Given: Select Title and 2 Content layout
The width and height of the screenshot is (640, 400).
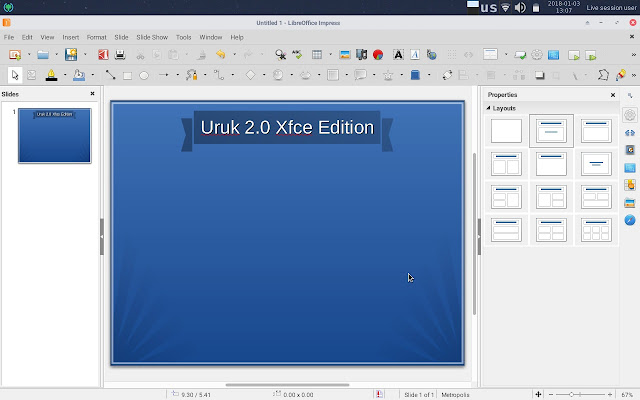Looking at the screenshot, I should (506, 164).
